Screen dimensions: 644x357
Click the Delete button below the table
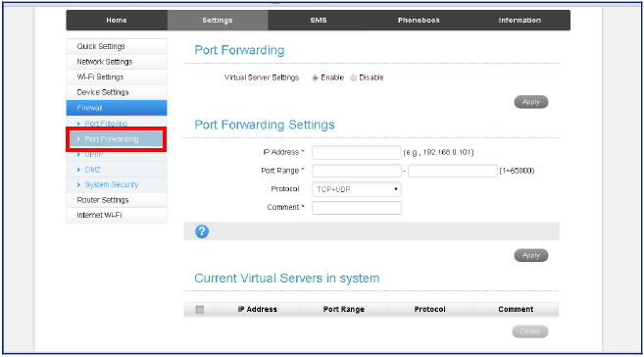(530, 331)
